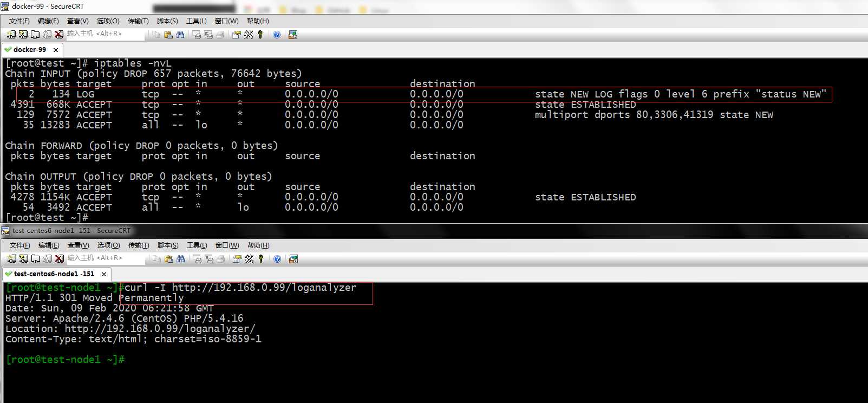Open 查看(V) menu in test-centos6-node1 window
868x403 pixels.
[79, 245]
